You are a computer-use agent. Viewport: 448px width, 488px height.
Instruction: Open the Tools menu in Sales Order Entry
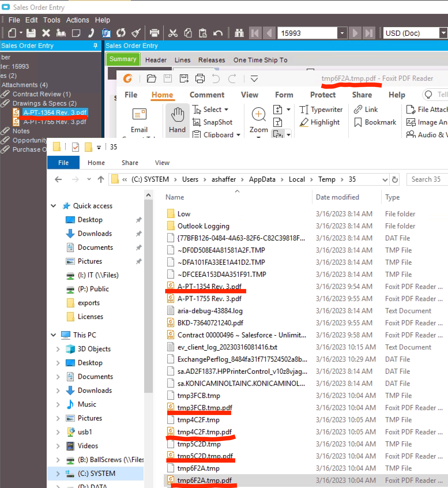[52, 20]
